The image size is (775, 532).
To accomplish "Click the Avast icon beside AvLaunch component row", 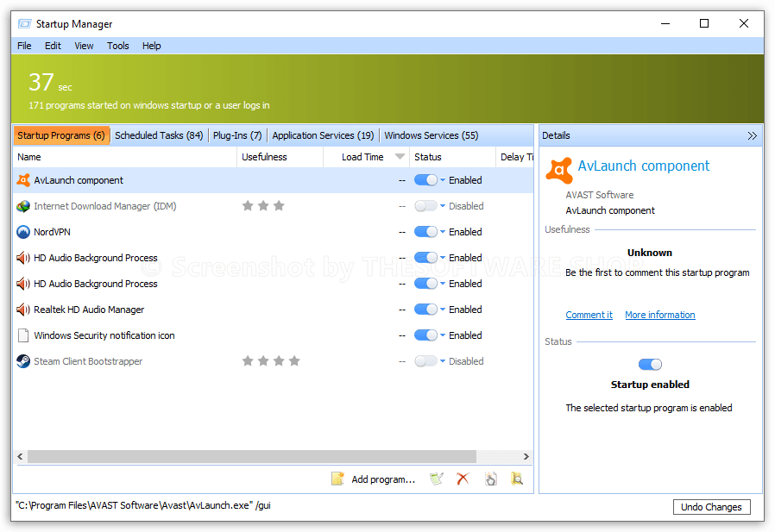I will click(x=23, y=180).
